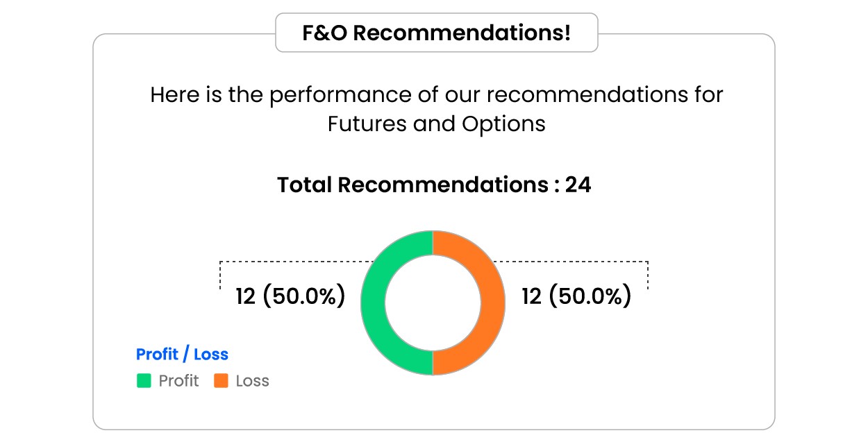Click the bottom seam of the donut ring
Screen dimensions: 868x442
point(433,364)
